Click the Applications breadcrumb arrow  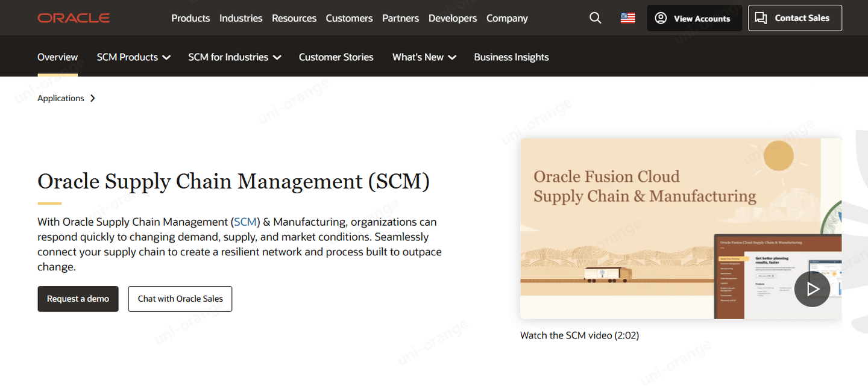pyautogui.click(x=92, y=98)
